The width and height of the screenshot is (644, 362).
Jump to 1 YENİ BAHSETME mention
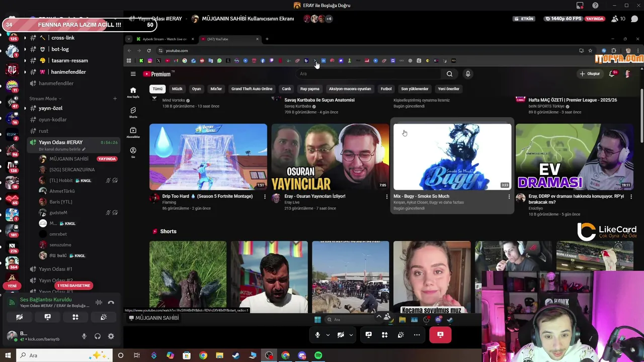(x=73, y=286)
